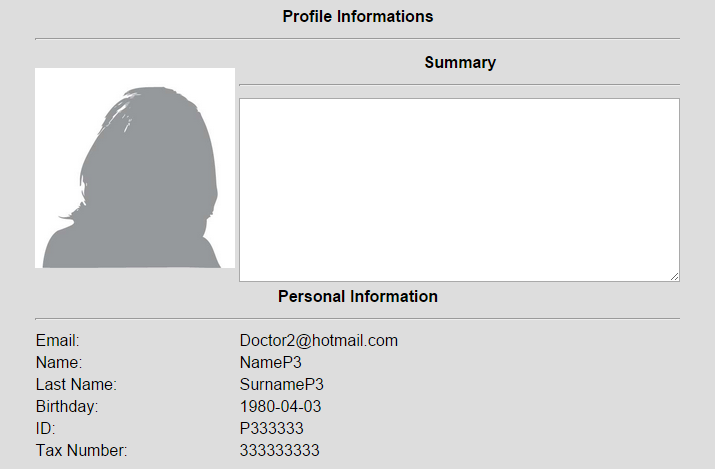
Task: Click the divider under Personal Information
Action: tap(358, 319)
